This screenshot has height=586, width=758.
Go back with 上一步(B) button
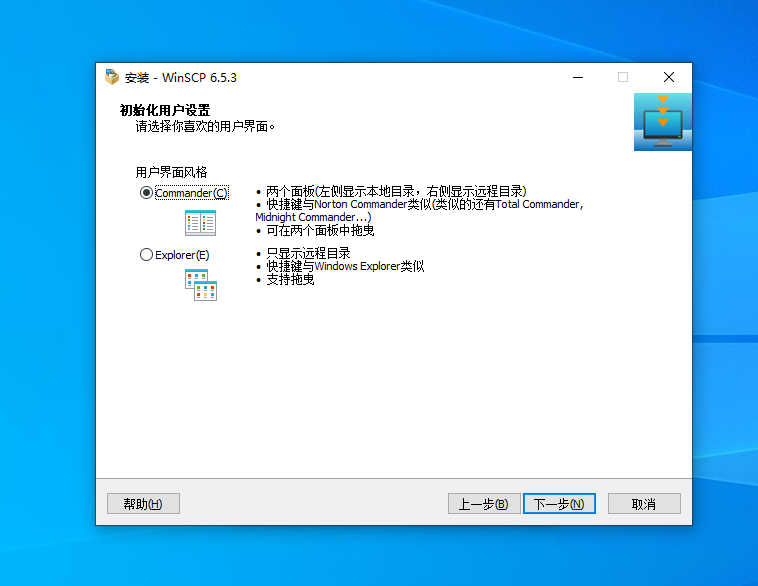click(x=484, y=504)
